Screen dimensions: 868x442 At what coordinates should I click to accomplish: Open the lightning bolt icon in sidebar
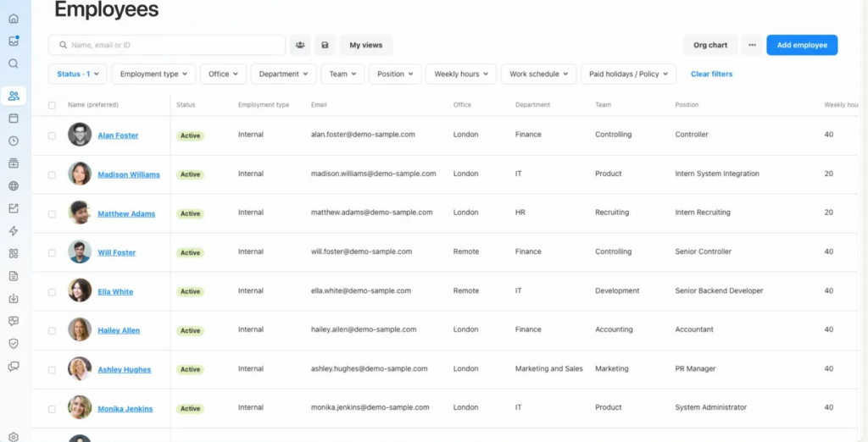point(14,230)
